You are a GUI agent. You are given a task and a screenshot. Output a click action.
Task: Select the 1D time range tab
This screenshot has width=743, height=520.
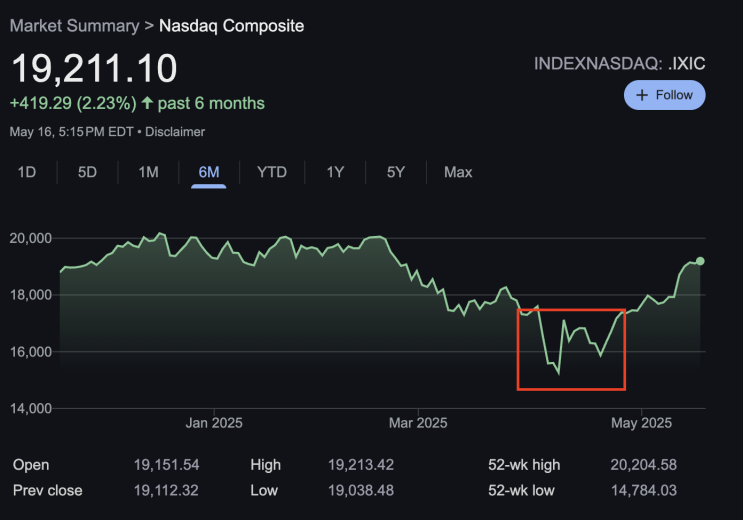click(27, 172)
